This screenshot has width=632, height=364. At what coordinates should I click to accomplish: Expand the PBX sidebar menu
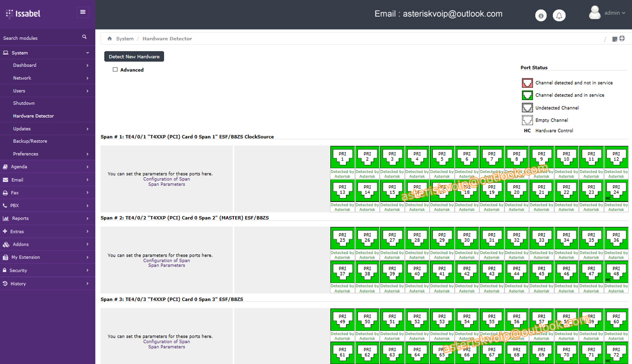coord(47,206)
